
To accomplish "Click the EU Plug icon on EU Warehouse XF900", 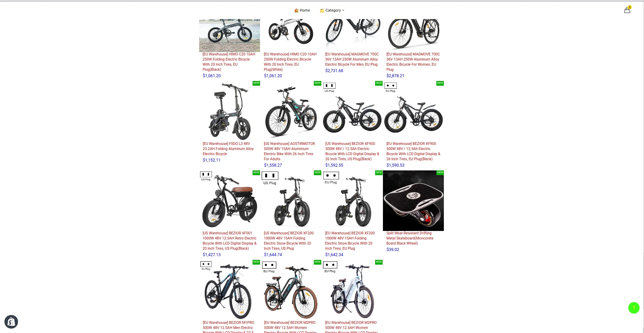I will click(x=390, y=87).
